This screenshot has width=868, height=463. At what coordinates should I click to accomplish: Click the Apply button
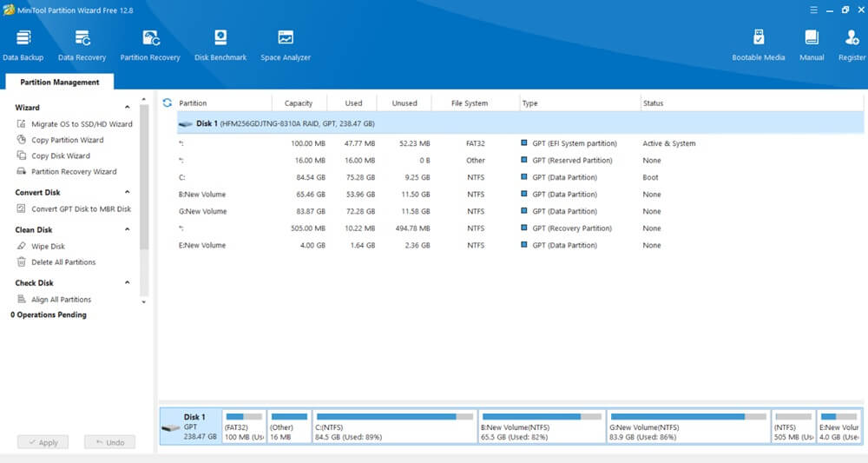click(43, 442)
